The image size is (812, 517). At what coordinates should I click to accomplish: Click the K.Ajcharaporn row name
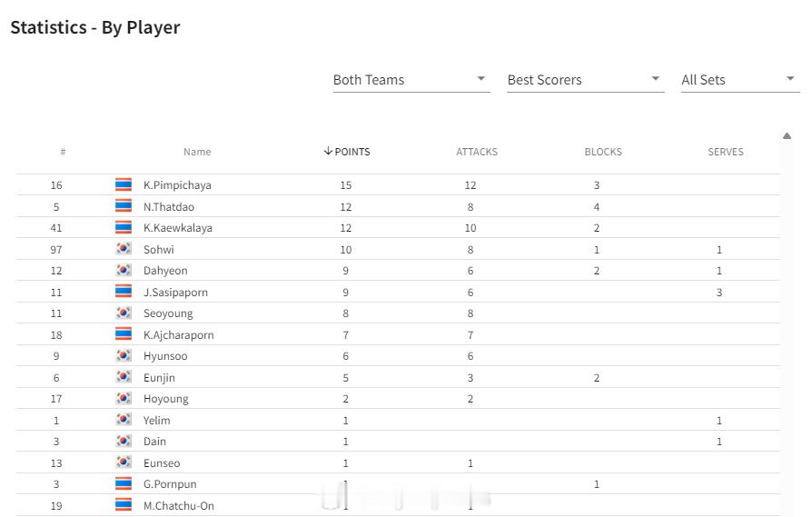tap(178, 335)
